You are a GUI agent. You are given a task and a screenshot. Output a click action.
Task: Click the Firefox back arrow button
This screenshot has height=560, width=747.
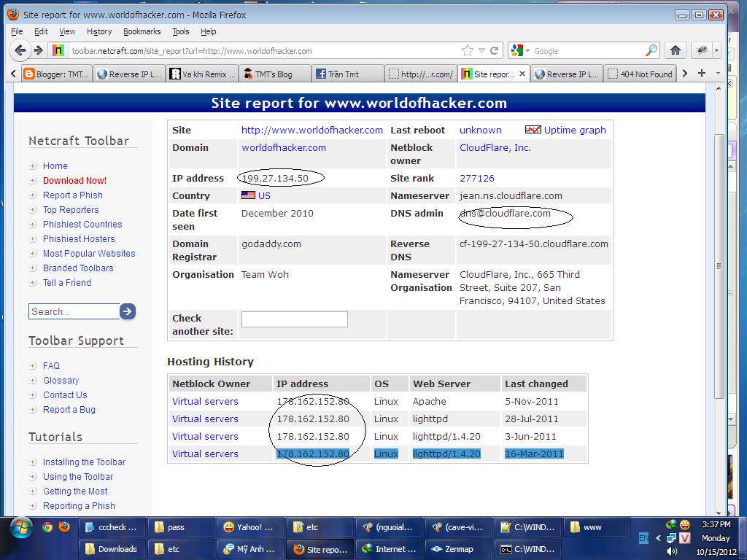(20, 50)
